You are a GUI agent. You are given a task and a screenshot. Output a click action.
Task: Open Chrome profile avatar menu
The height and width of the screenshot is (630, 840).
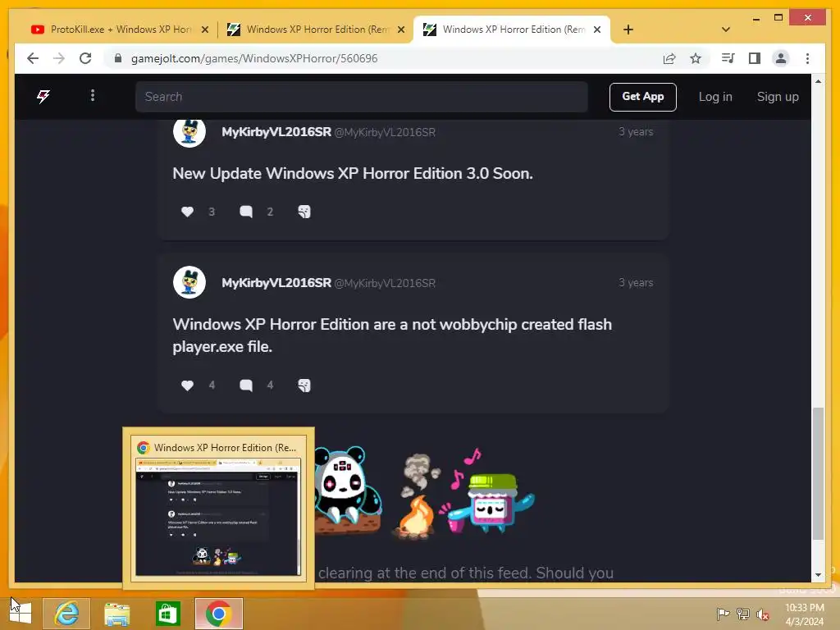coord(781,58)
